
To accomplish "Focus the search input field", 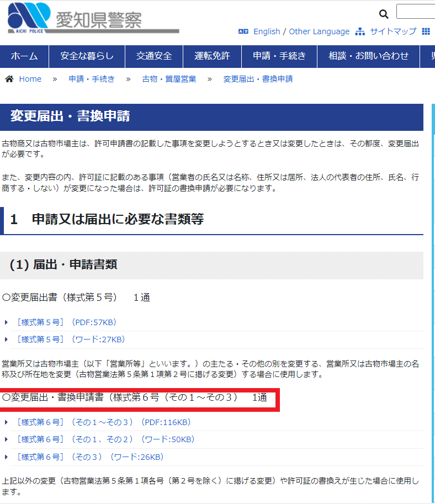I will (x=416, y=12).
